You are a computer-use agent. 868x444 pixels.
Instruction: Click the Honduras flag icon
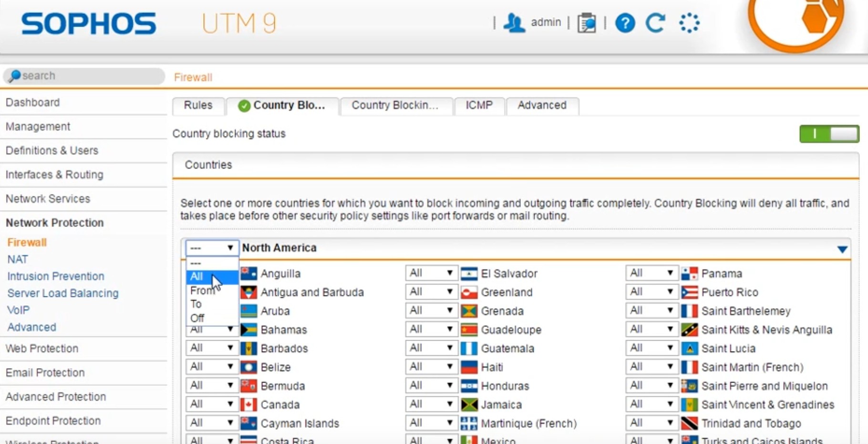[469, 385]
